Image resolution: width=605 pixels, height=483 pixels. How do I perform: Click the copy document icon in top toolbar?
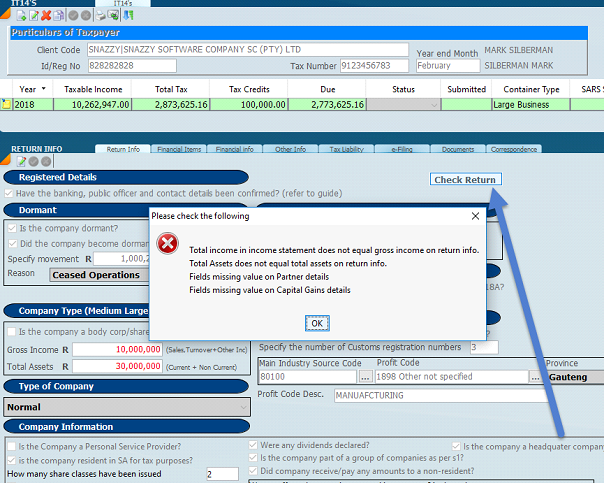pyautogui.click(x=59, y=16)
